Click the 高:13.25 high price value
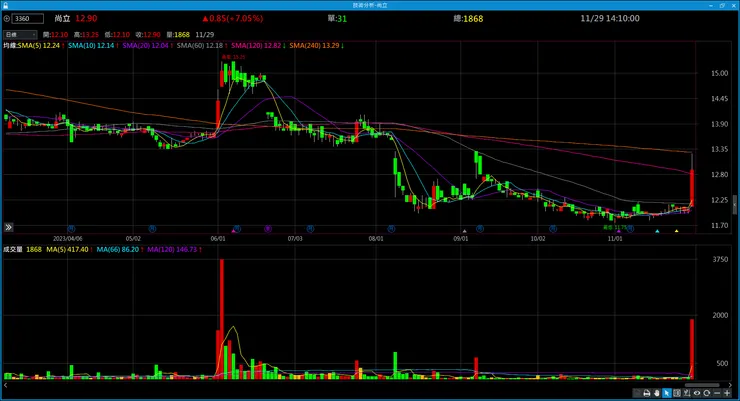The width and height of the screenshot is (740, 401). coord(86,34)
